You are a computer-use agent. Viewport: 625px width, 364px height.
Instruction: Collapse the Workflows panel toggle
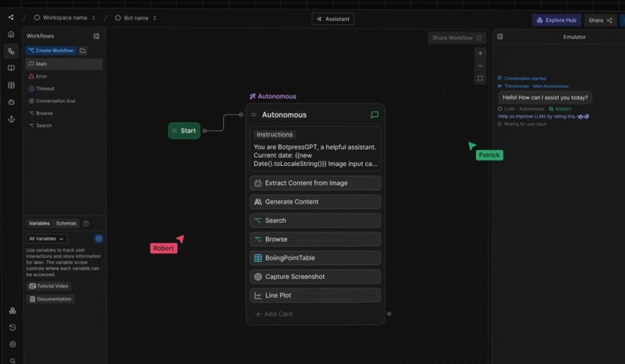click(96, 36)
